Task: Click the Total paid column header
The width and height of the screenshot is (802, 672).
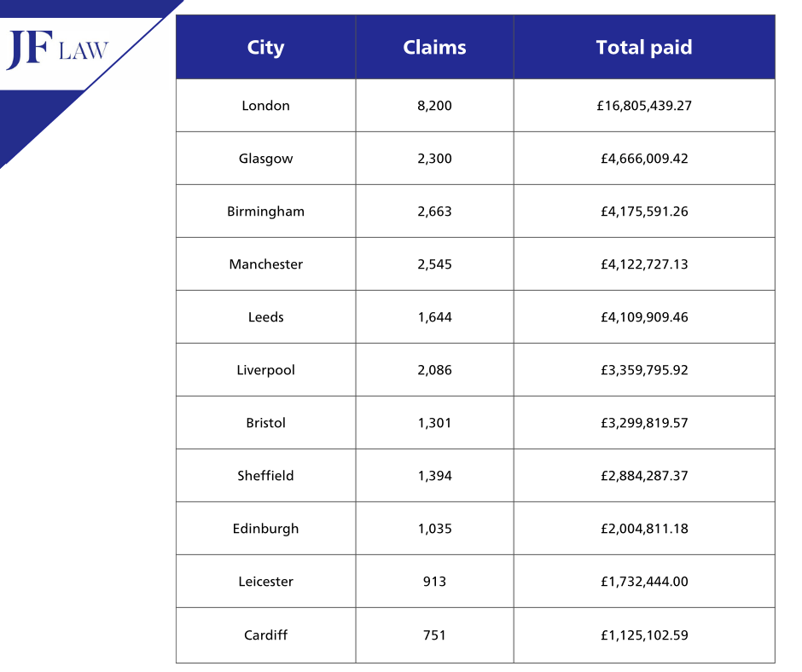Action: (644, 48)
